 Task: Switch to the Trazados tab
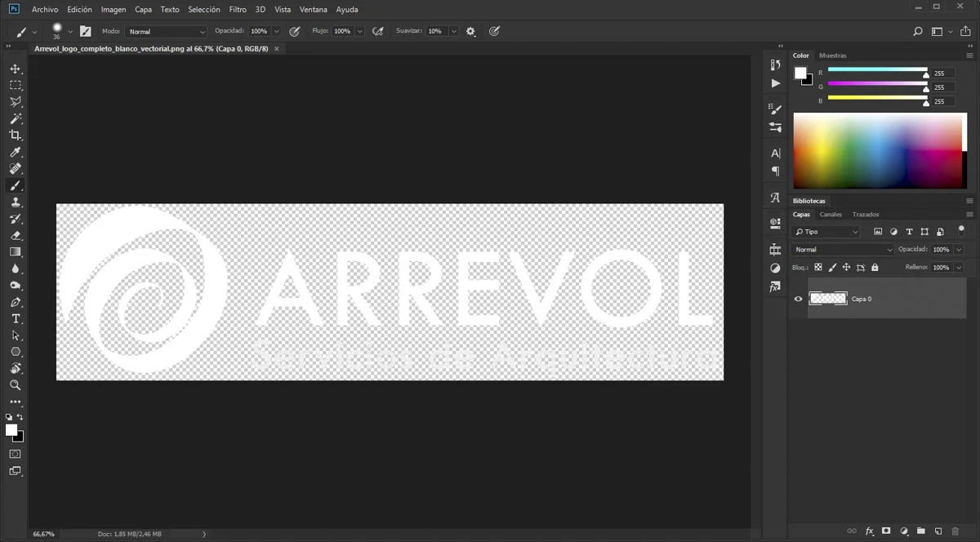(866, 215)
